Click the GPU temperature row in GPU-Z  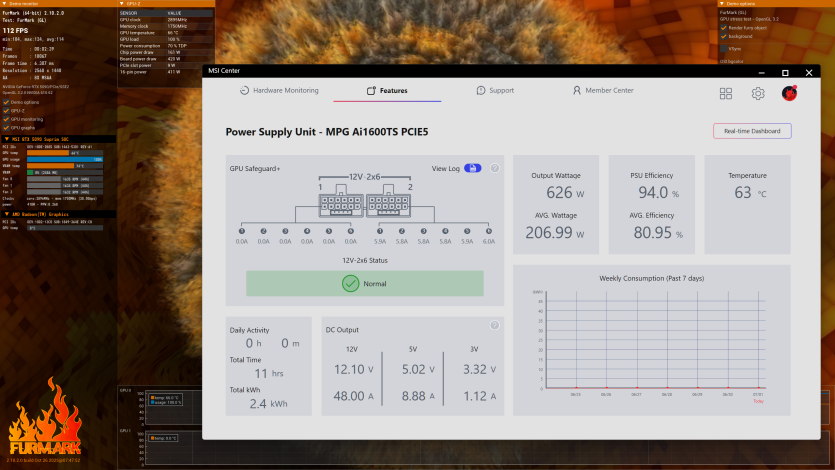tap(166, 32)
